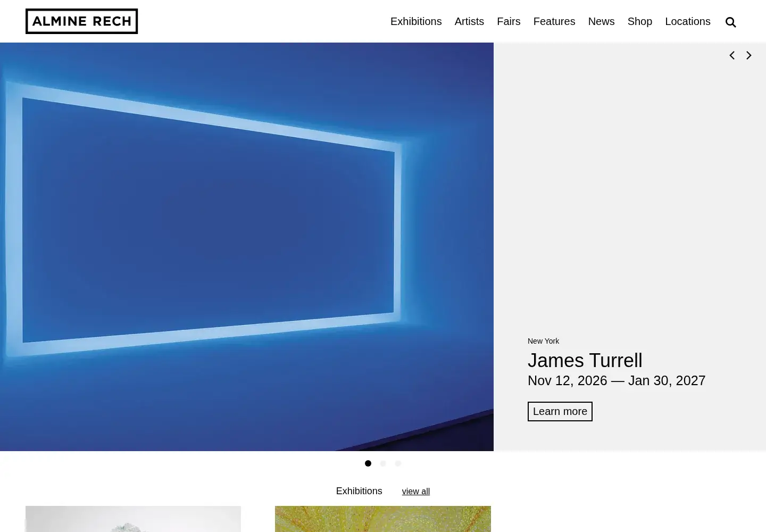The width and height of the screenshot is (766, 532).
Task: Open the Locations menu item
Action: (x=688, y=21)
